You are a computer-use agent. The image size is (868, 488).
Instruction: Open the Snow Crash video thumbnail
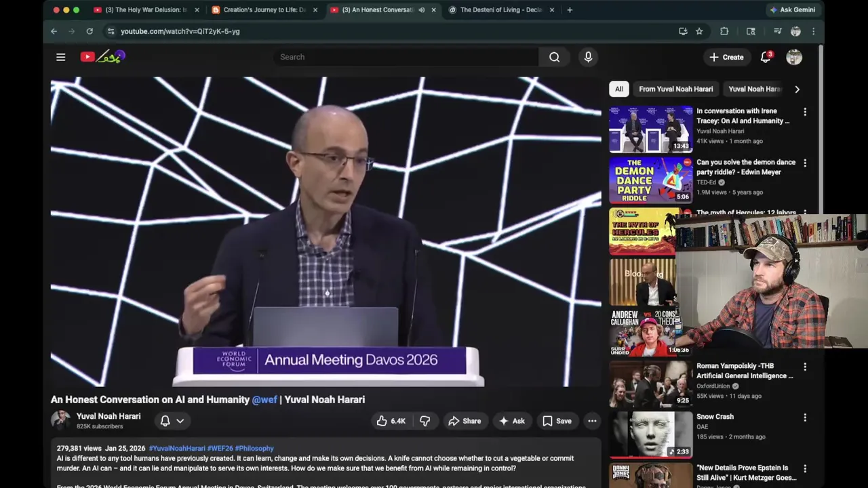[x=651, y=434]
